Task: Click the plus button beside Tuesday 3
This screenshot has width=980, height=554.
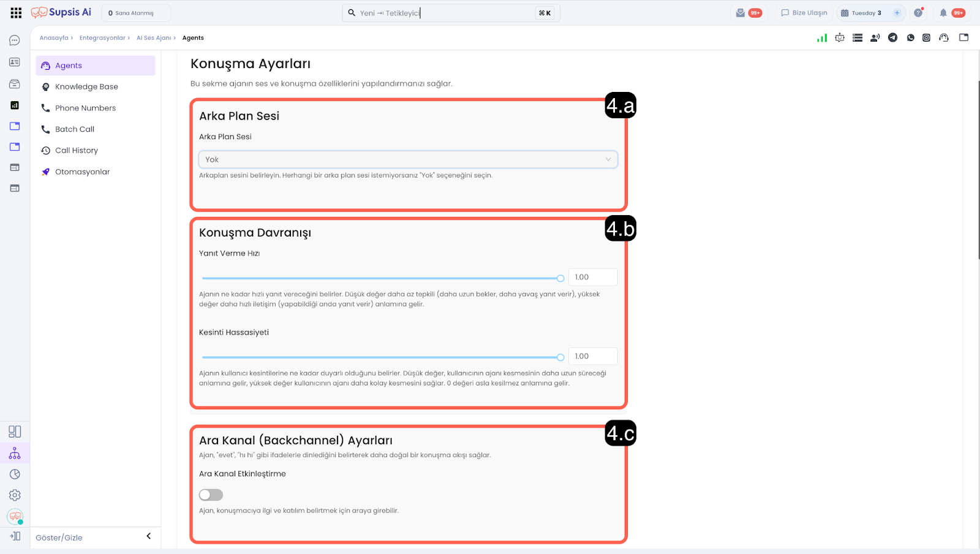Action: tap(897, 13)
